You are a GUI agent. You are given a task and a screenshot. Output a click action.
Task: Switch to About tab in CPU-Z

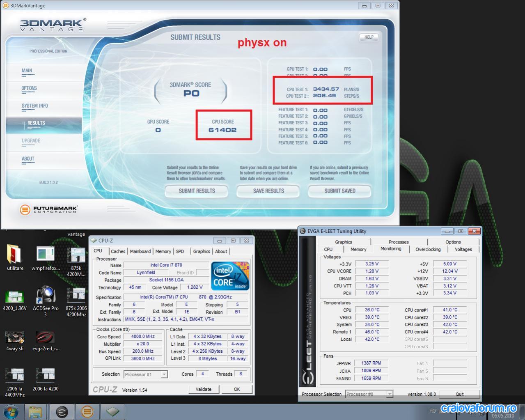[x=221, y=252]
